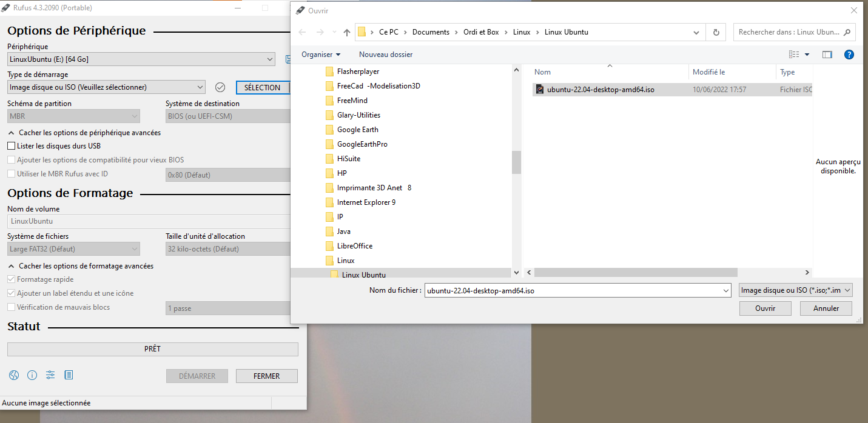Screen dimensions: 868x423
Task: Open the file type filter dropdown
Action: click(796, 290)
